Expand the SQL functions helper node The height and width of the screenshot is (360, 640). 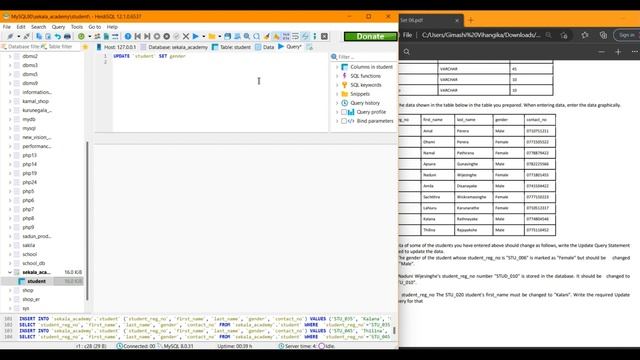click(x=337, y=76)
